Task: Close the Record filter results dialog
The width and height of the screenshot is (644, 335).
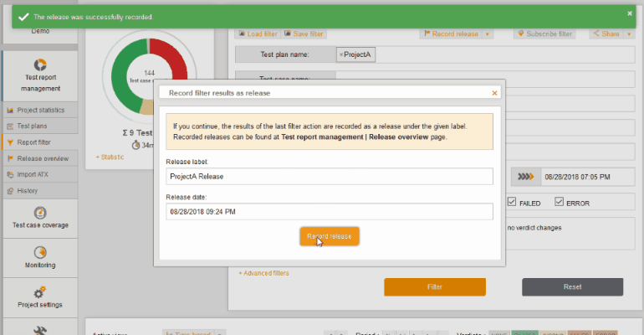Action: [x=494, y=93]
